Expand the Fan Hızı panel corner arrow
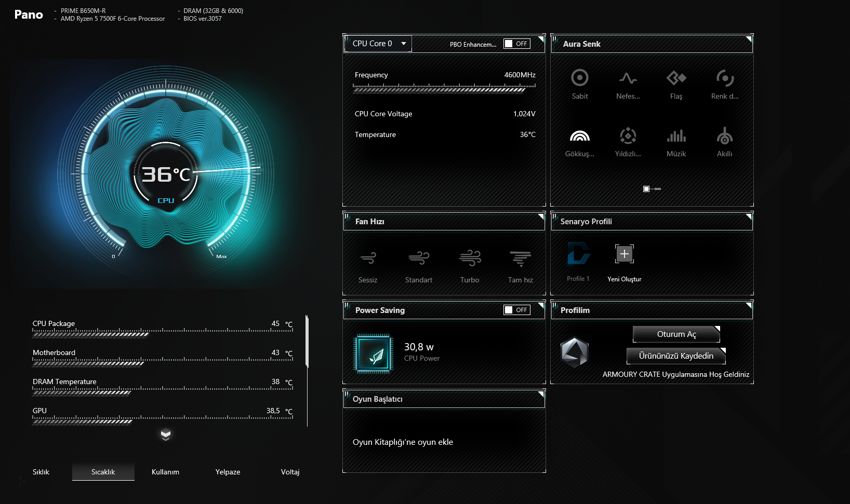 540,216
